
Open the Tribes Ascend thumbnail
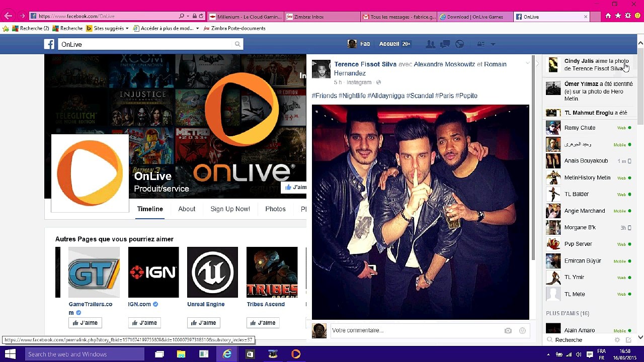(272, 272)
